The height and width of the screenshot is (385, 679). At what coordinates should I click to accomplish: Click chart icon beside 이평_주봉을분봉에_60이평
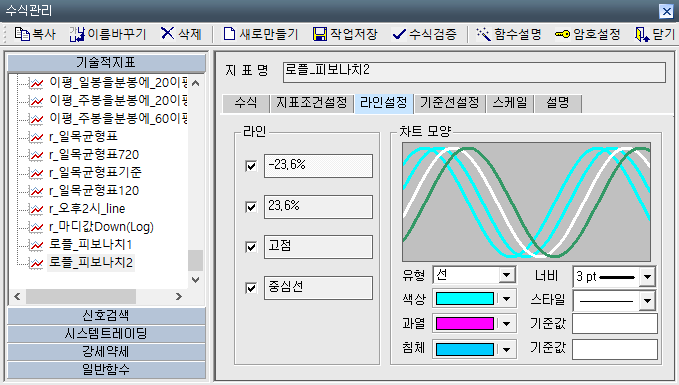tap(37, 119)
